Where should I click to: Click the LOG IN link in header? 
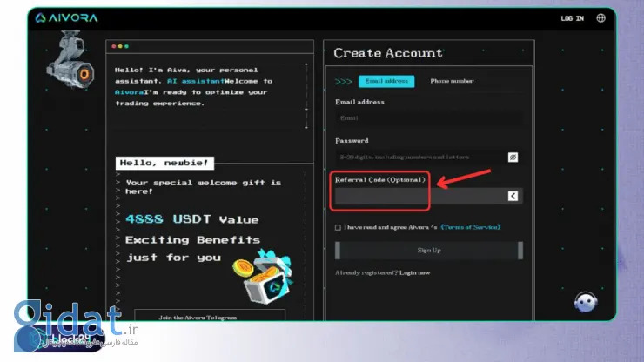(573, 17)
